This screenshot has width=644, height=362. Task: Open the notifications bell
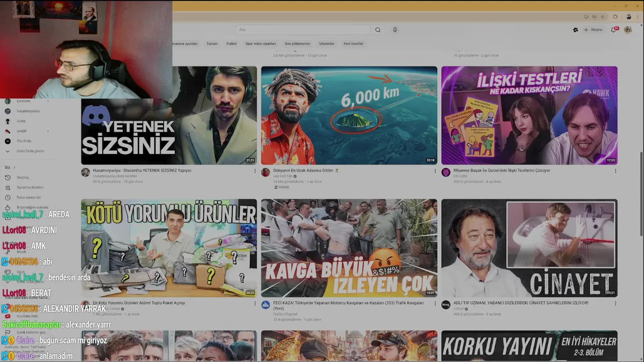[x=614, y=30]
